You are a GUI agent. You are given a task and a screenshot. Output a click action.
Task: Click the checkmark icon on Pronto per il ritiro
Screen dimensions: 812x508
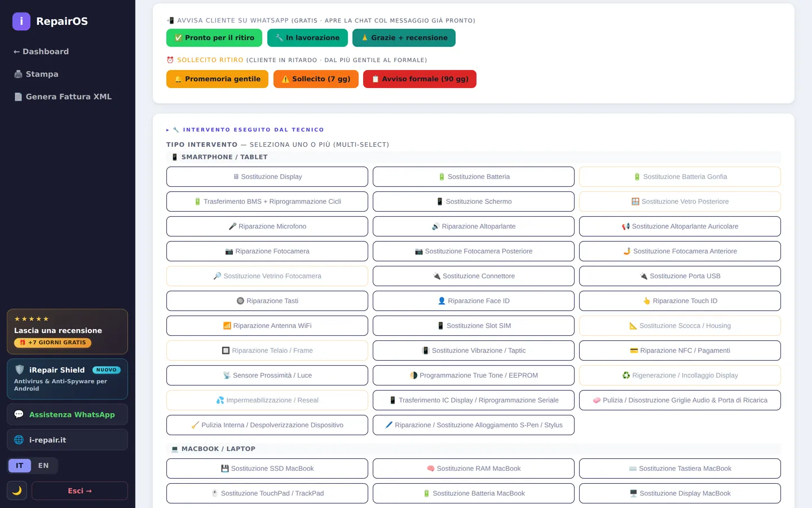[x=178, y=38]
